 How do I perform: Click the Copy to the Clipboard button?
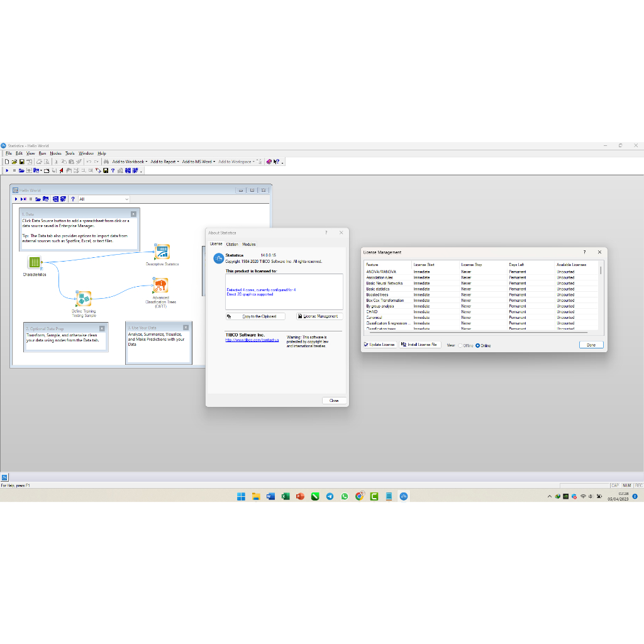pyautogui.click(x=255, y=316)
